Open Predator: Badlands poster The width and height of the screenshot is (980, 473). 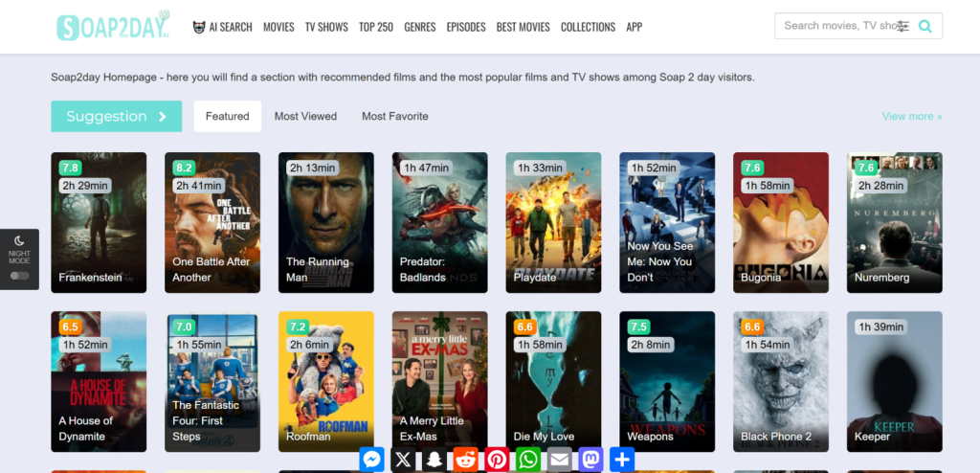point(440,223)
